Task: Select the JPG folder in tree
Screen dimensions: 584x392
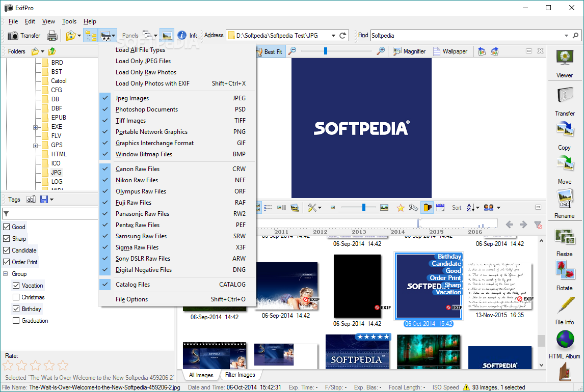Action: click(x=56, y=172)
